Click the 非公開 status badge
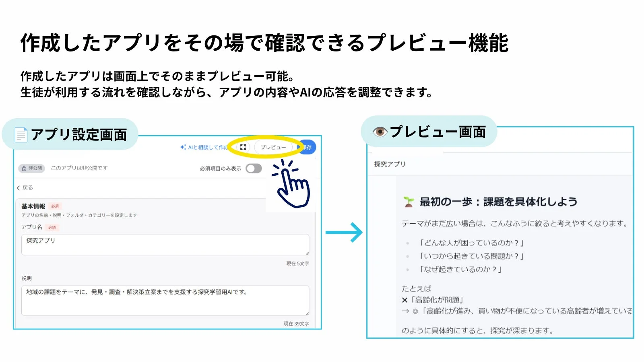The image size is (644, 362). pos(31,168)
